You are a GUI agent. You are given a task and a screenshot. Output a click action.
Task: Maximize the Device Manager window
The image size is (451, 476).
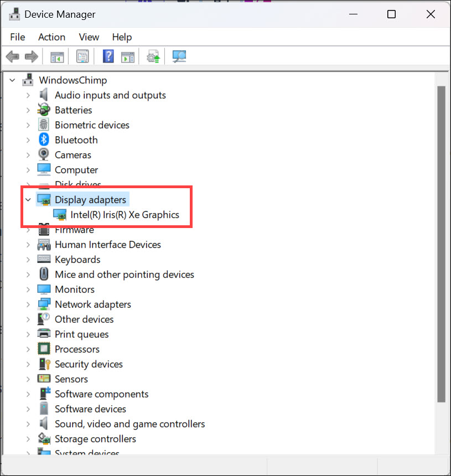coord(392,14)
